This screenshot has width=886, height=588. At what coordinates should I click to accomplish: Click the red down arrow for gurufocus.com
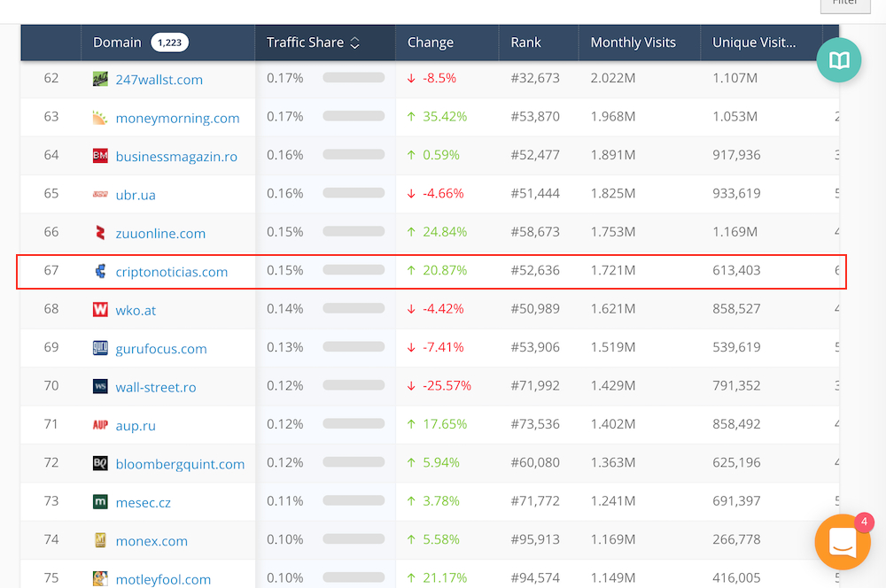[x=411, y=347]
